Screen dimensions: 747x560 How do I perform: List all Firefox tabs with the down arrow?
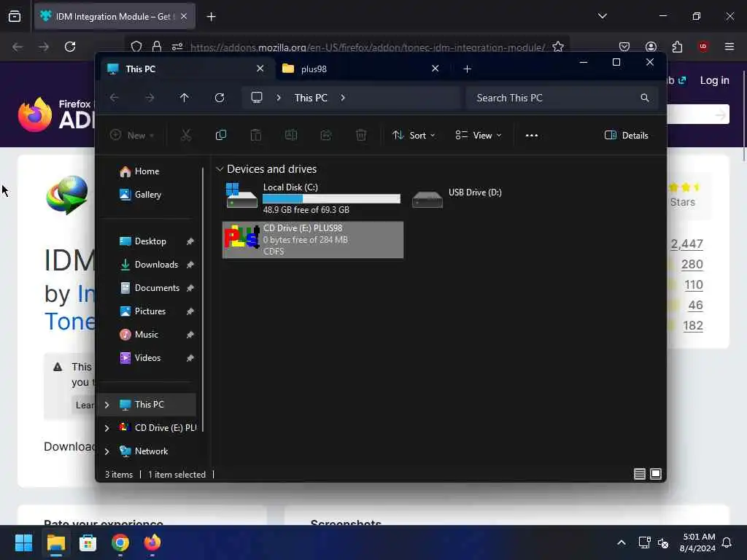(x=602, y=16)
